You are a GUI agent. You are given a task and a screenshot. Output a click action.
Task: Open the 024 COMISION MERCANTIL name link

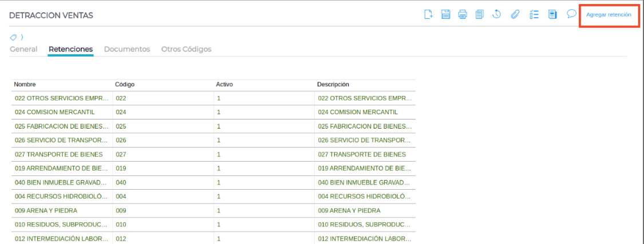[x=54, y=112]
